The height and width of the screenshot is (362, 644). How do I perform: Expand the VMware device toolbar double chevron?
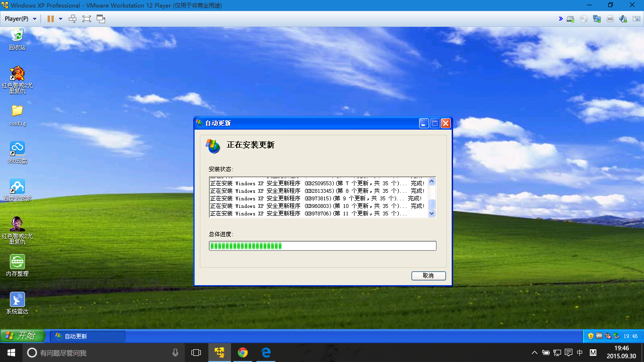(x=561, y=19)
